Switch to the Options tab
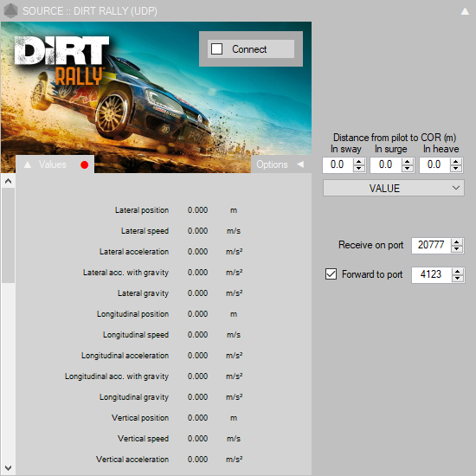This screenshot has width=476, height=476. pyautogui.click(x=280, y=164)
